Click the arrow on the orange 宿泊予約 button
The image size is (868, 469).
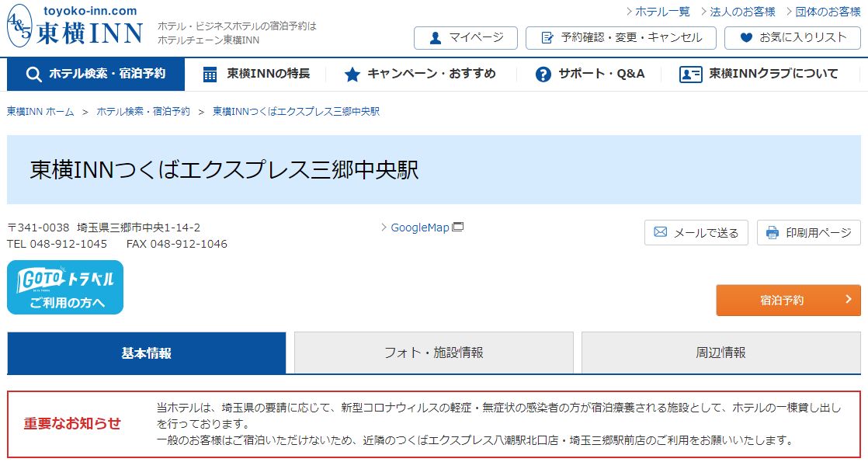click(x=849, y=299)
